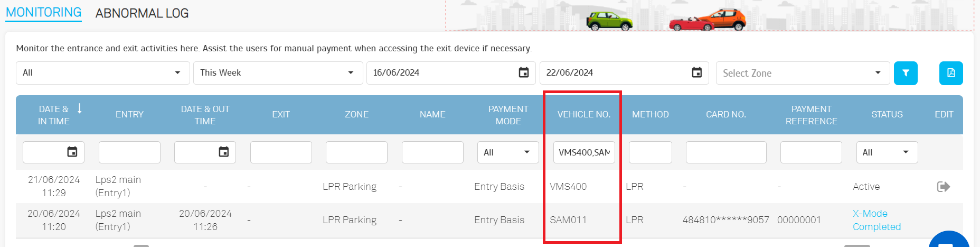Open the start date calendar picker icon
Screen dimensions: 980x247
pos(523,72)
